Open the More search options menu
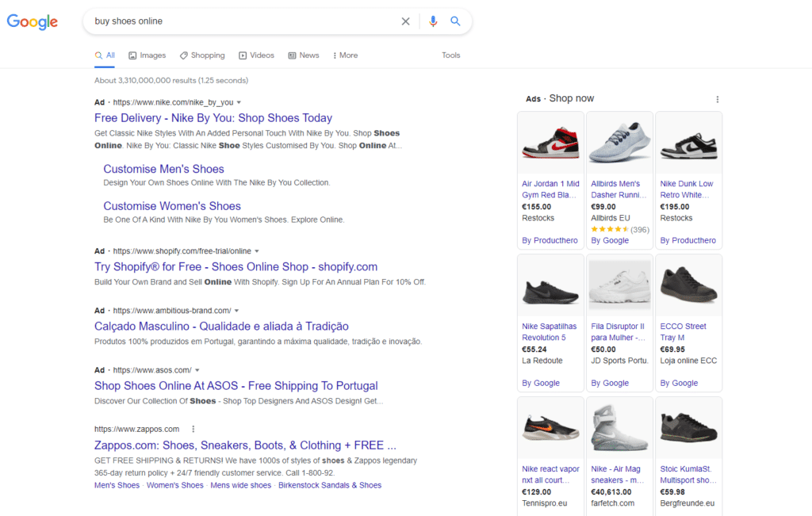The image size is (812, 516). point(346,55)
